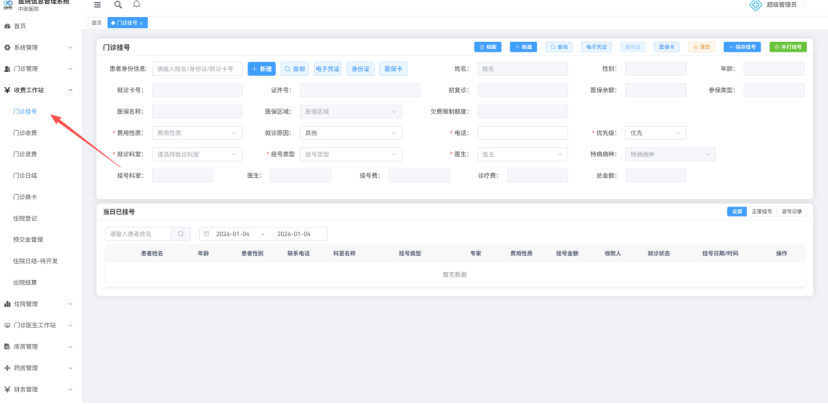Viewport: 828px width, 404px height.
Task: Open the 优先级 dropdown
Action: point(652,132)
